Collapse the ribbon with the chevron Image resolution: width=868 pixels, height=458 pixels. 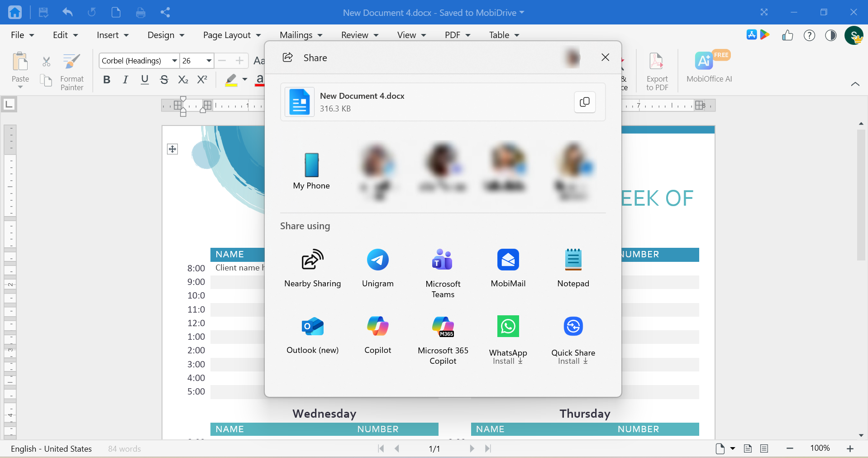pyautogui.click(x=855, y=84)
